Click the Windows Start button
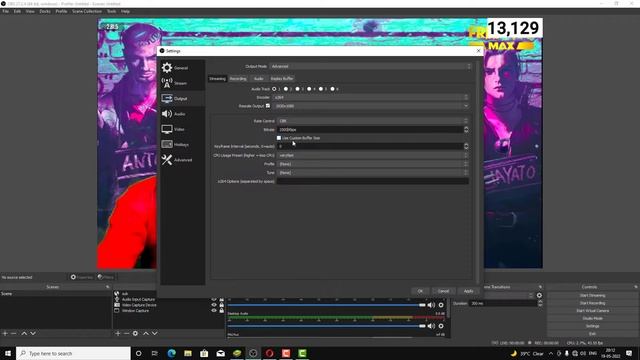The width and height of the screenshot is (640, 360). pos(8,353)
